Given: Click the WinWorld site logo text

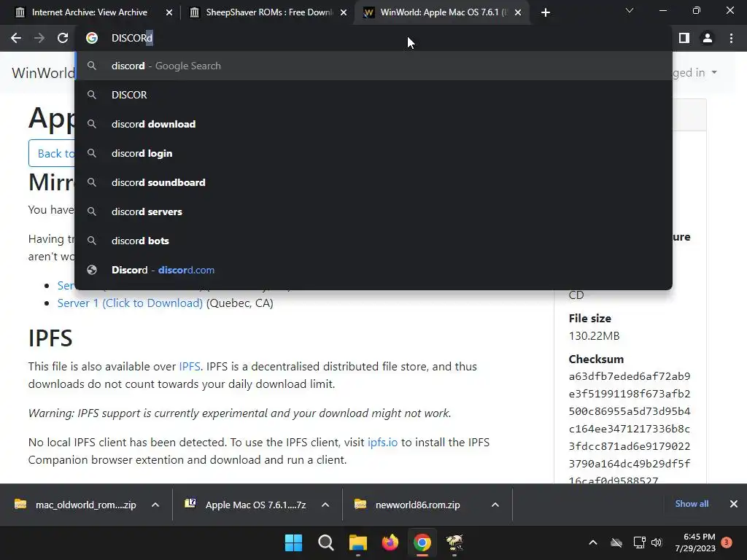Looking at the screenshot, I should pyautogui.click(x=43, y=73).
